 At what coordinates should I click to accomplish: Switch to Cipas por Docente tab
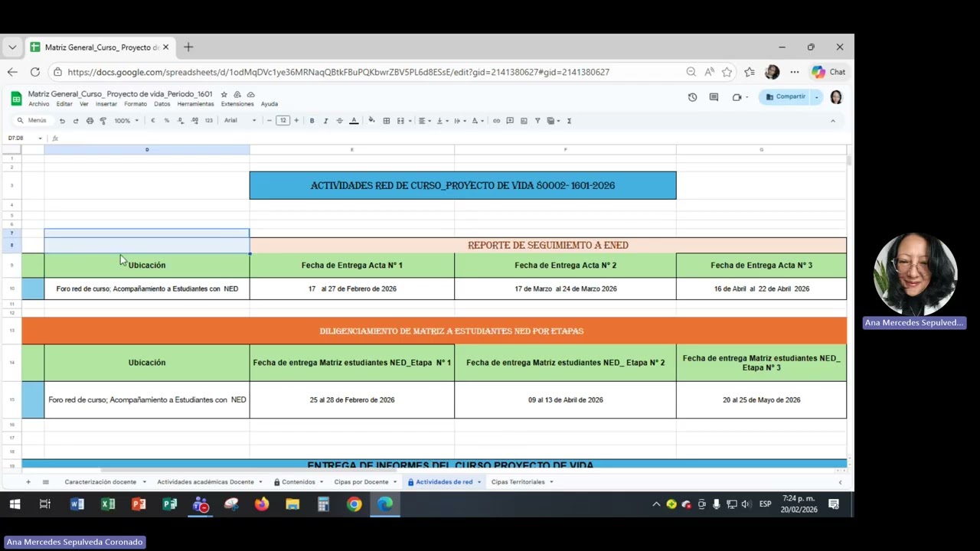365,482
